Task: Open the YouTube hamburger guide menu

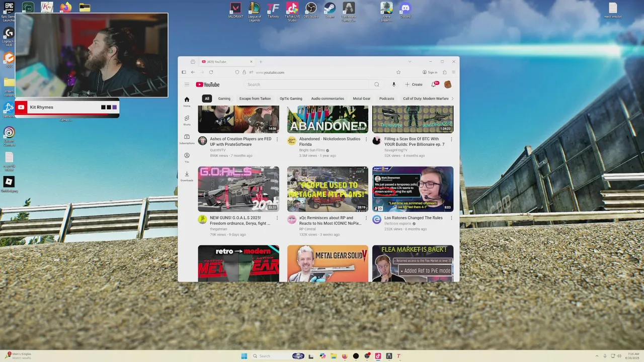Action: (x=187, y=84)
